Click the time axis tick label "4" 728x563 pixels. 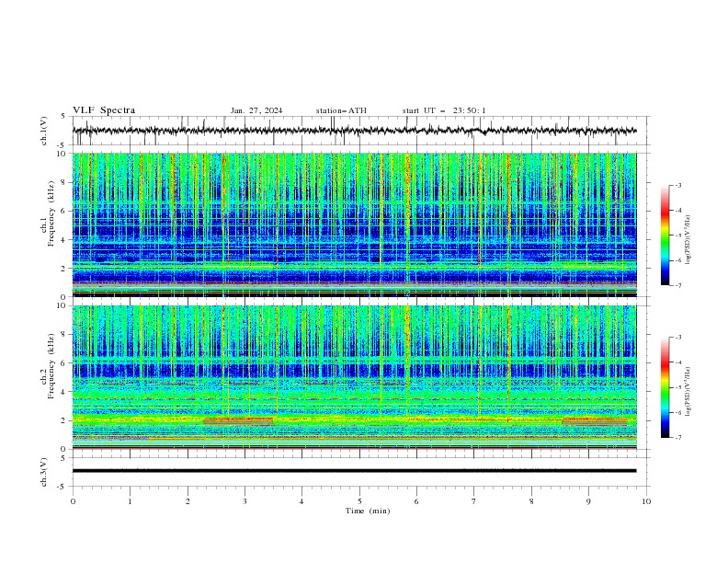[301, 501]
